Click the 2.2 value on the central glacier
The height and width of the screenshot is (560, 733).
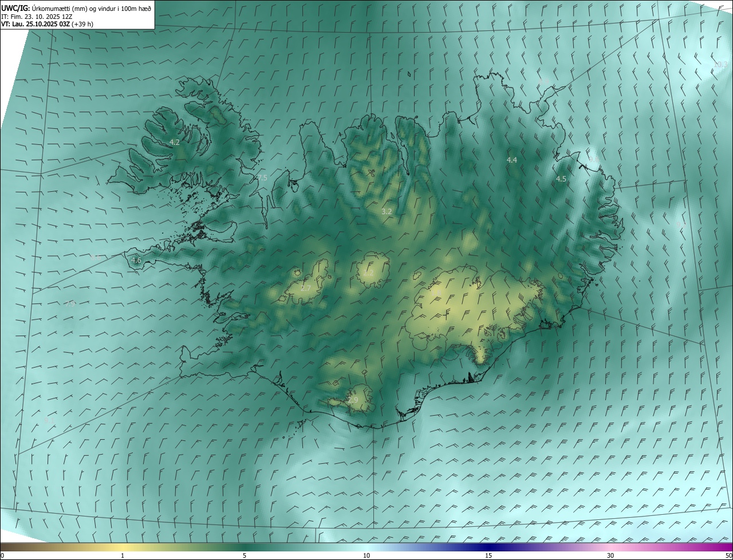coord(368,273)
